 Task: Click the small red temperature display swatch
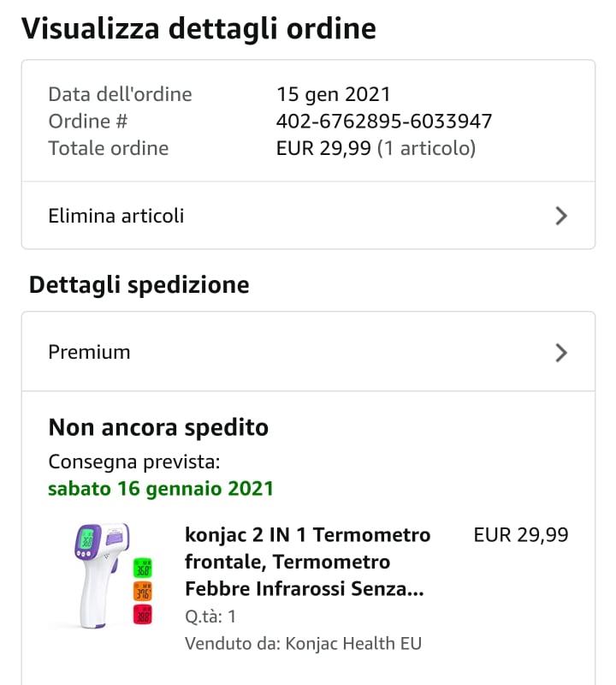pyautogui.click(x=142, y=614)
